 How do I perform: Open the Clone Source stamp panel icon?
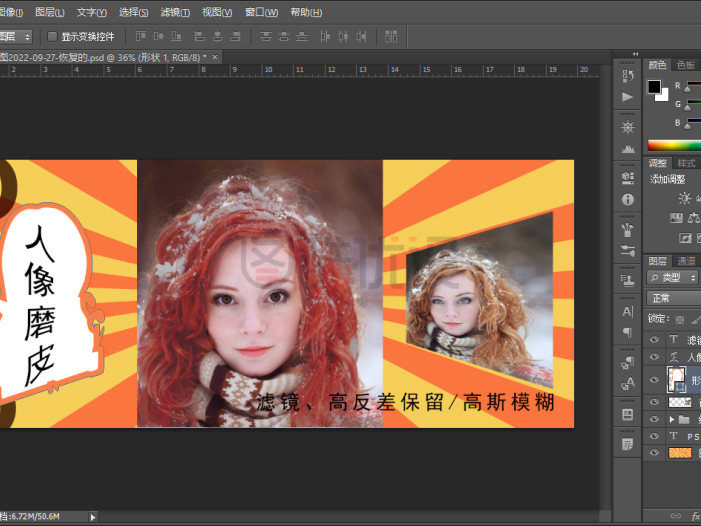628,280
